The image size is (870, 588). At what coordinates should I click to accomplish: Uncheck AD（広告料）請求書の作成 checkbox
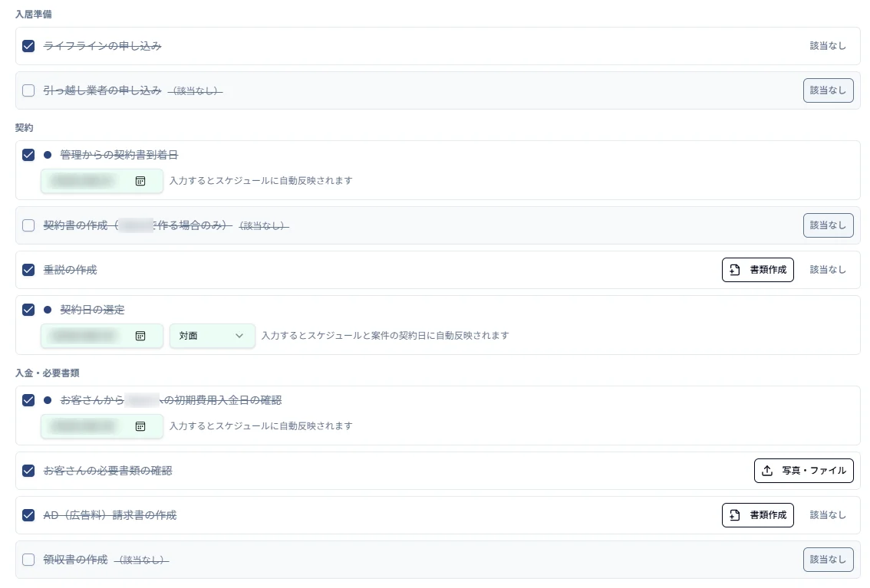(x=28, y=515)
